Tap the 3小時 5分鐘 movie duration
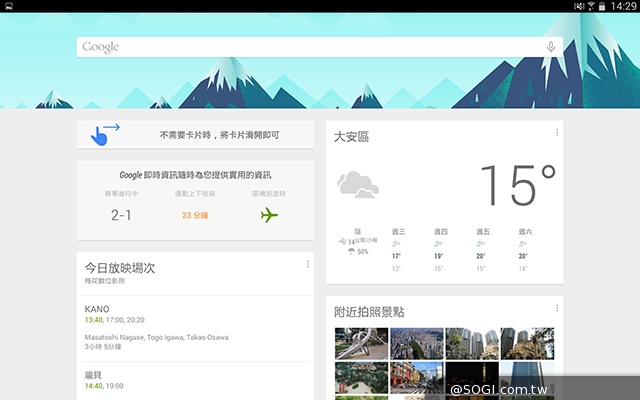This screenshot has height=400, width=640. 103,347
